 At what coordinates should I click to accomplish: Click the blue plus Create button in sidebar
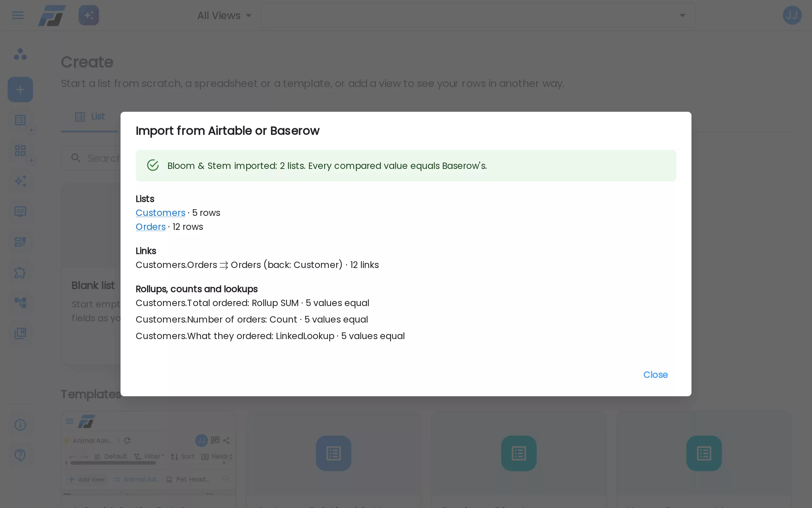point(20,89)
